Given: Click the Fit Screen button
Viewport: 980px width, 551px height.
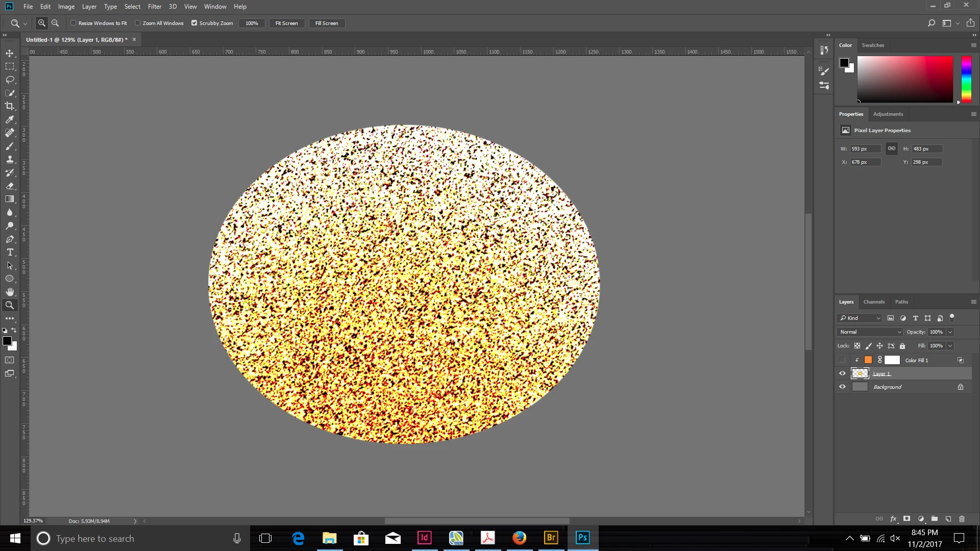Looking at the screenshot, I should [286, 23].
